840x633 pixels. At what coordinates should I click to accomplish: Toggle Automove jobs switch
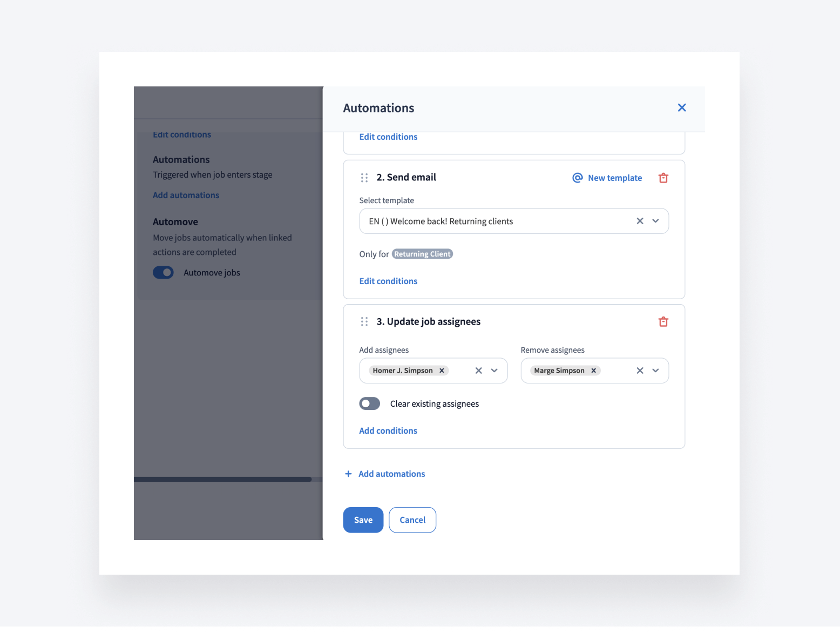click(163, 273)
